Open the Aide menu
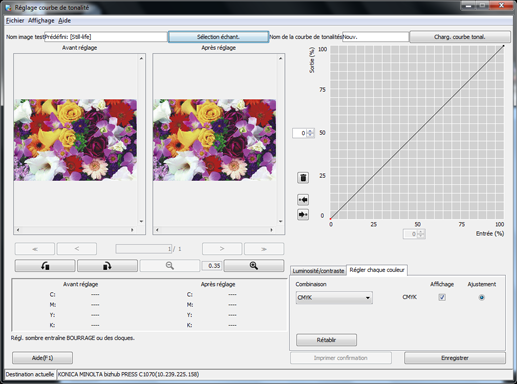This screenshot has height=384, width=517. tap(64, 21)
